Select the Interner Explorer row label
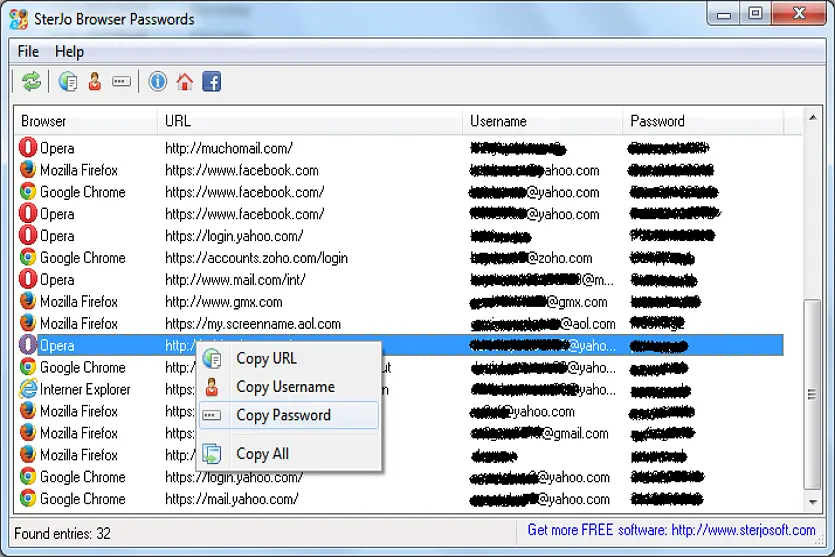 [x=85, y=389]
